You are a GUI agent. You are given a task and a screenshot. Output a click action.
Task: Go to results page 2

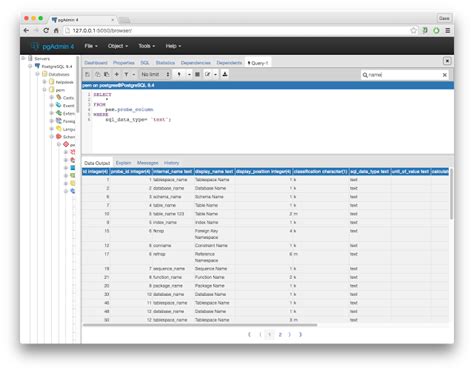280,334
